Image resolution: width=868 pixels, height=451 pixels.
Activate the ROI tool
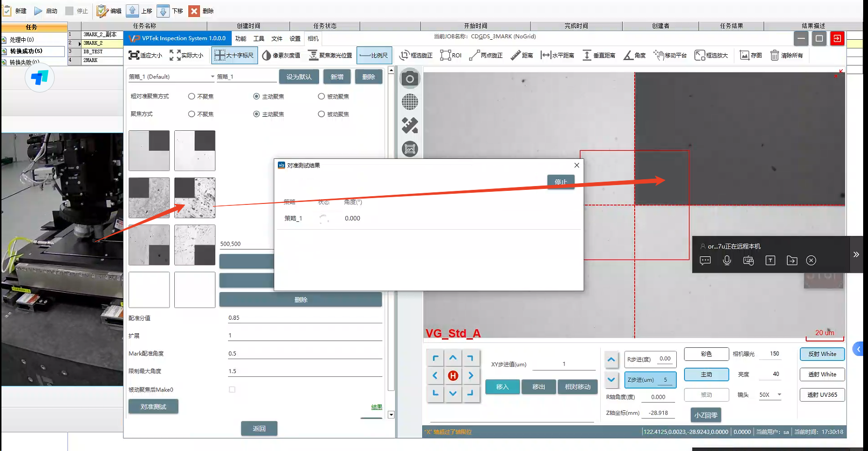tap(451, 56)
